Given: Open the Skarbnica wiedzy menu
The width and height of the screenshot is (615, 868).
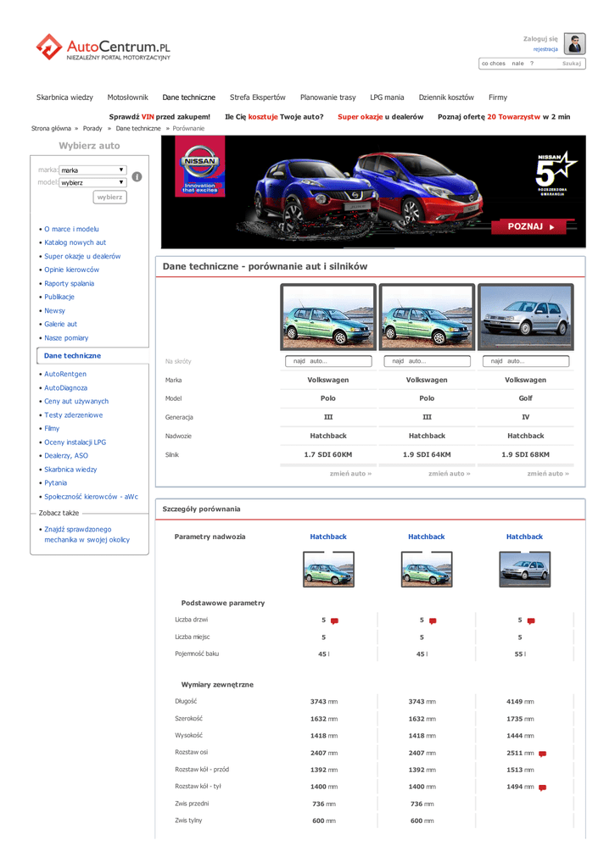Looking at the screenshot, I should click(x=64, y=97).
